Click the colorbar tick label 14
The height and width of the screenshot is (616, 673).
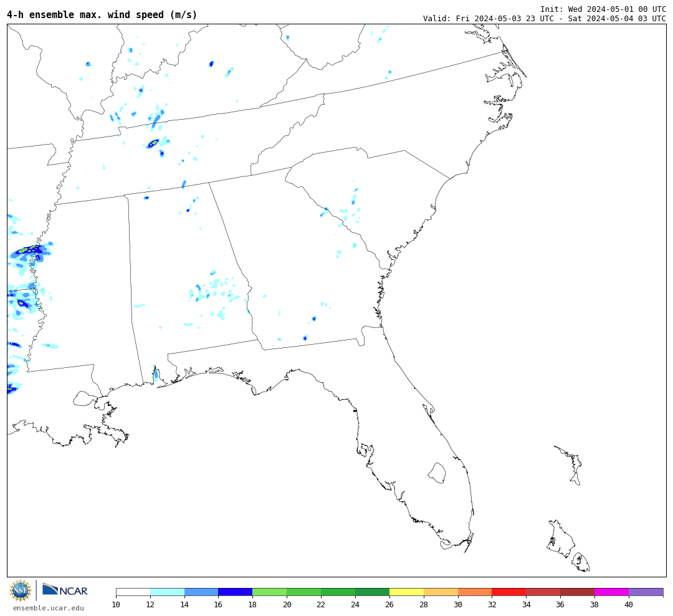184,604
